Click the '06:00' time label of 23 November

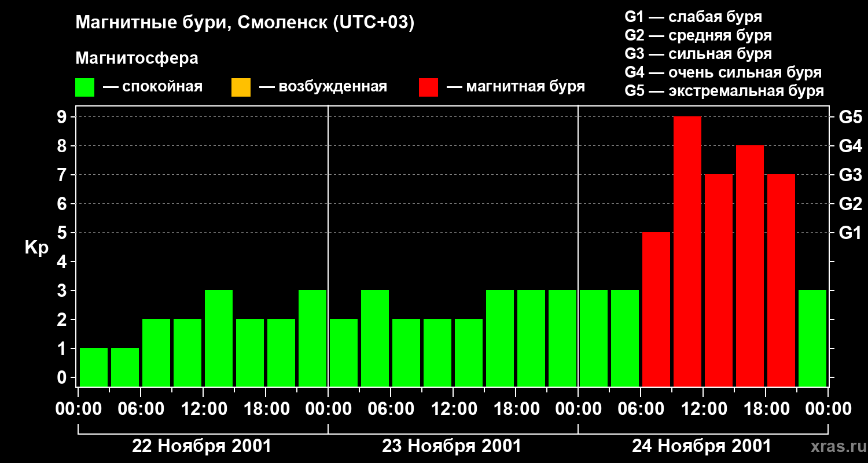(x=391, y=409)
